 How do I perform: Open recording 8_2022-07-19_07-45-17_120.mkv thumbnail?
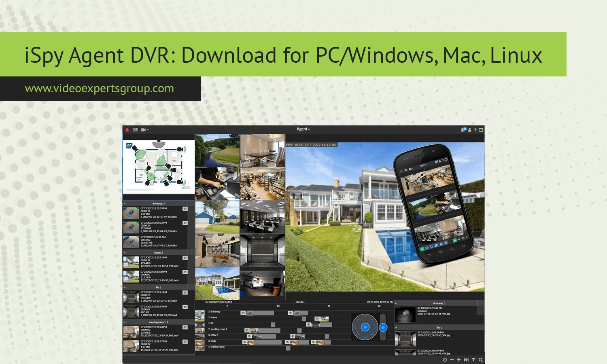[131, 241]
